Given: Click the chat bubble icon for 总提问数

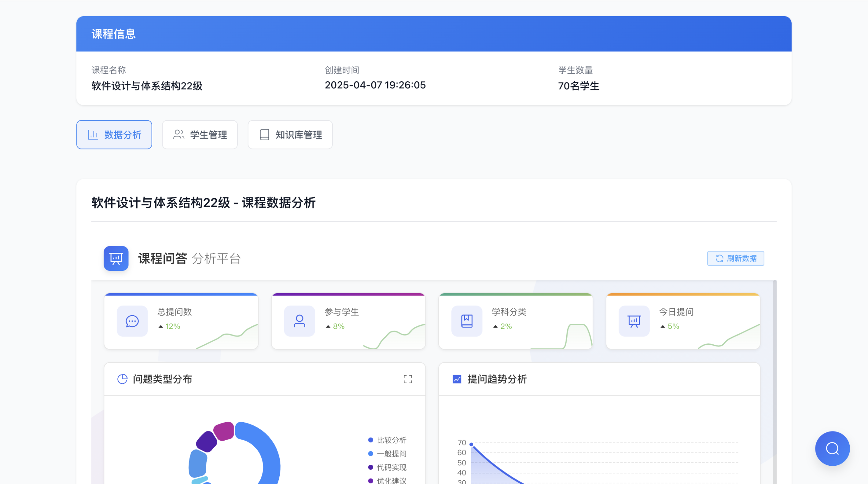Looking at the screenshot, I should point(132,321).
